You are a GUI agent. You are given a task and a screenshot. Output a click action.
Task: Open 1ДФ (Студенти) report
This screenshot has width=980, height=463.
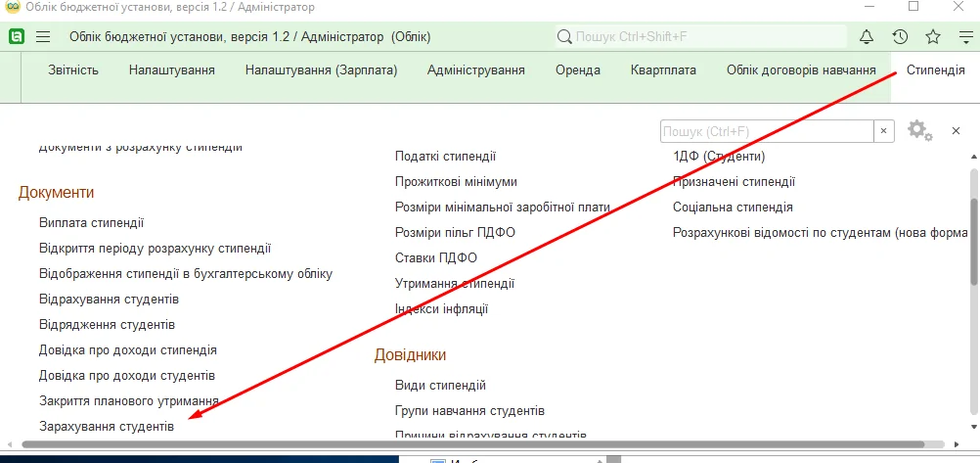719,157
